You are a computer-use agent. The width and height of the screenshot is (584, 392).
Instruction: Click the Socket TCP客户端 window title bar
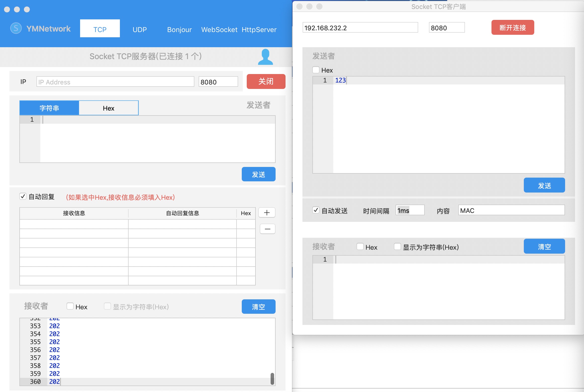[x=438, y=6]
